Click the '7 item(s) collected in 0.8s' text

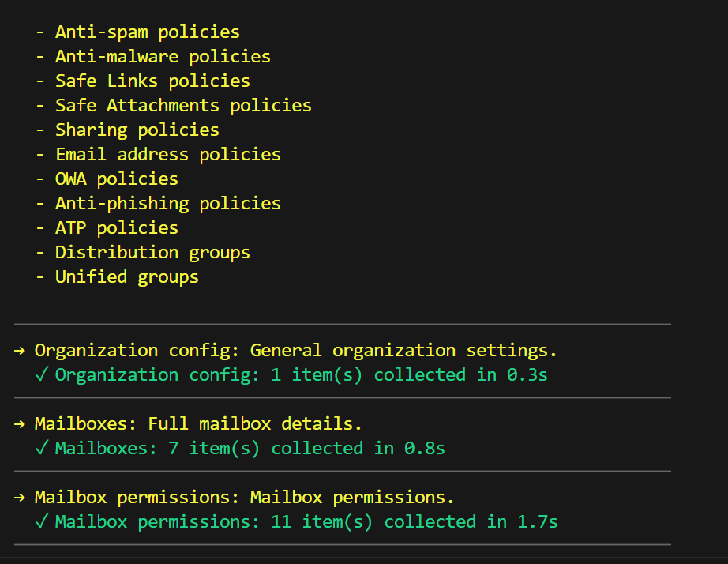pos(306,448)
